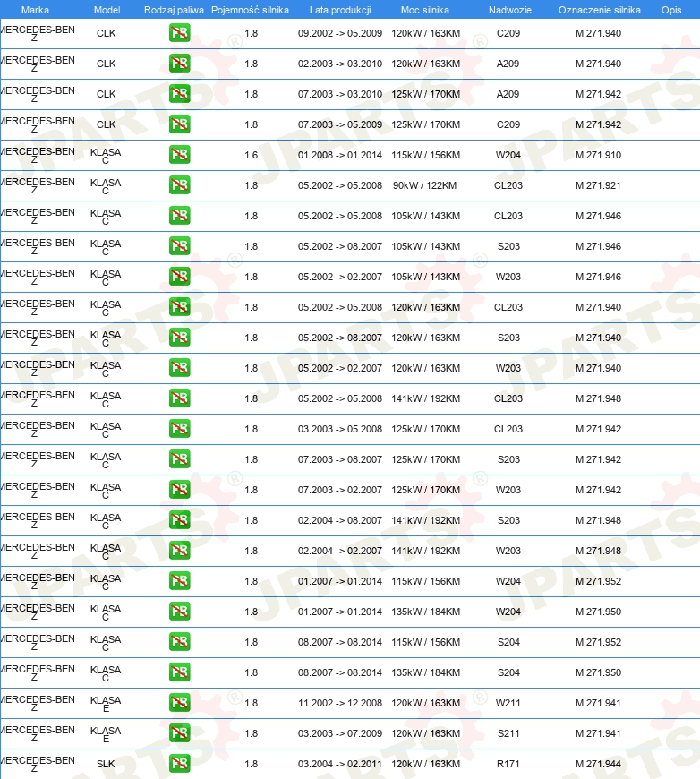This screenshot has width=700, height=779.
Task: Click the petrol fuel icon in the CLK C209 M 271.940 row
Action: coord(179,33)
